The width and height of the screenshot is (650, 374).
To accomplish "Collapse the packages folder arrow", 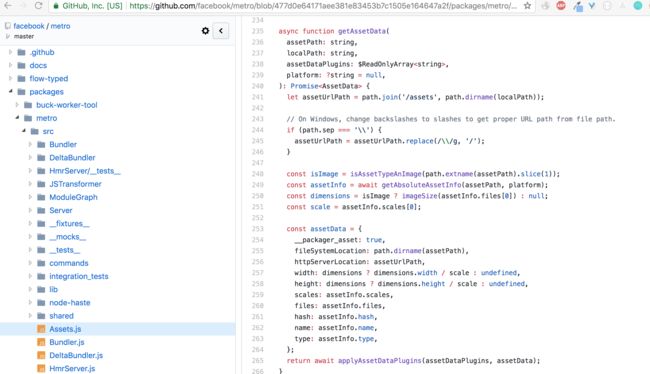I will pyautogui.click(x=10, y=91).
